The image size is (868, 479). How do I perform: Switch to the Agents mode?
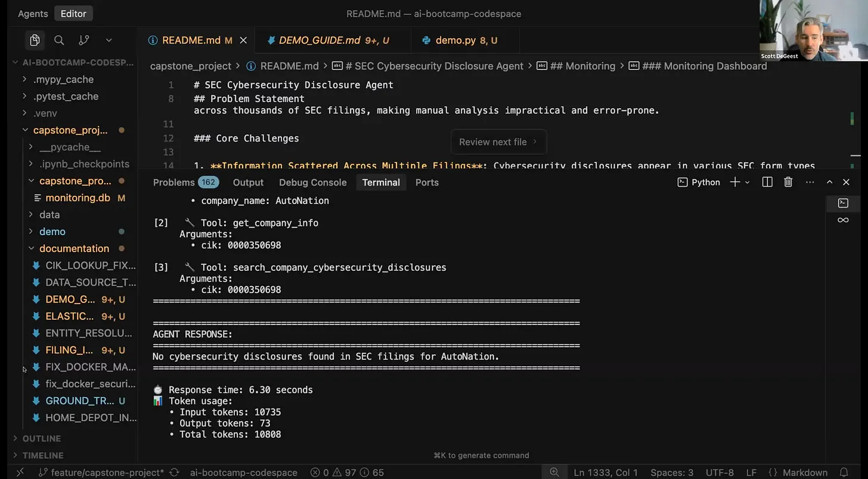click(33, 13)
